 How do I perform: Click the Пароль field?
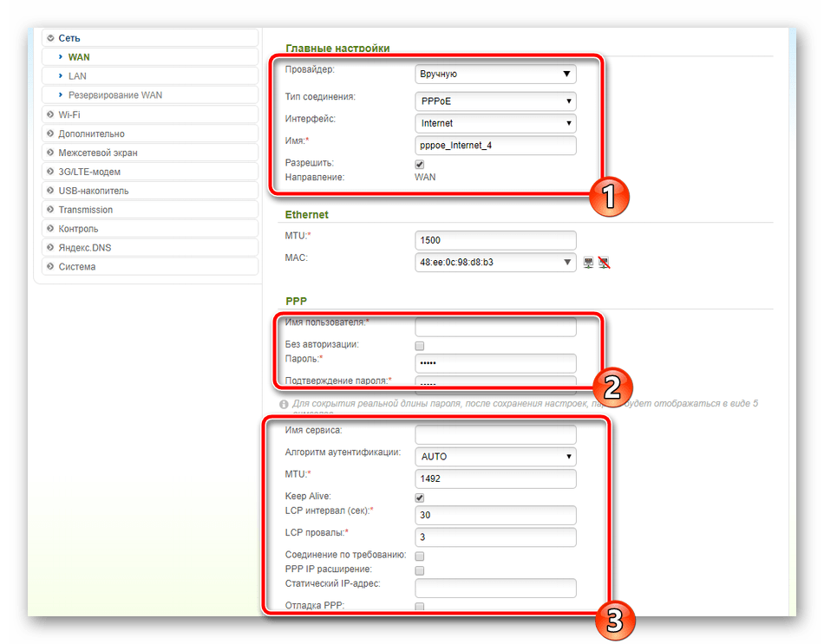[495, 363]
